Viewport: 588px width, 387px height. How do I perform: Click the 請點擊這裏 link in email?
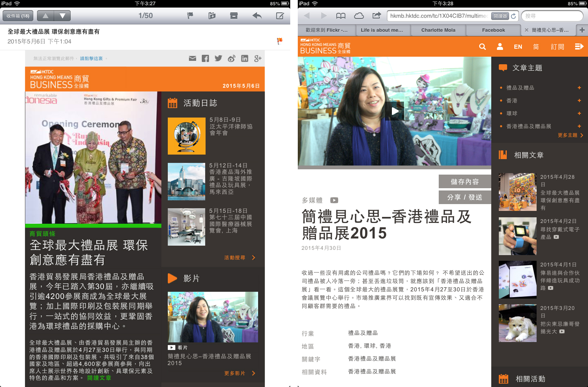[x=91, y=59]
